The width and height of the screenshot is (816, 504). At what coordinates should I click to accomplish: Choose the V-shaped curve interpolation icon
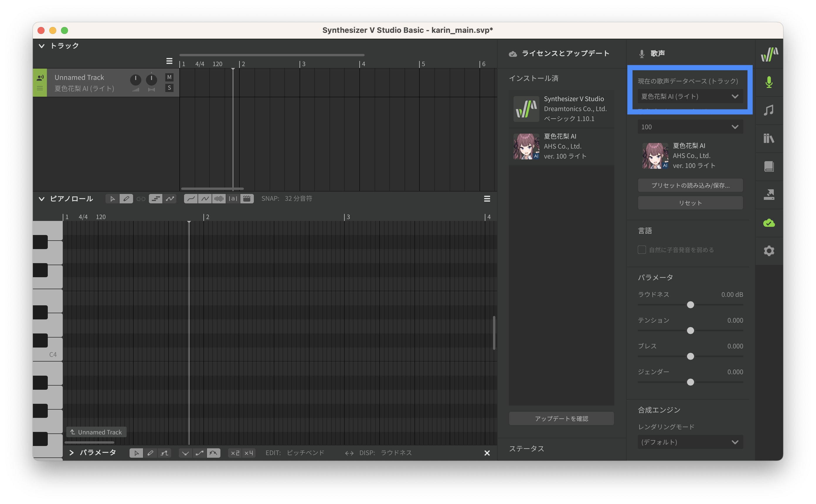pyautogui.click(x=185, y=453)
